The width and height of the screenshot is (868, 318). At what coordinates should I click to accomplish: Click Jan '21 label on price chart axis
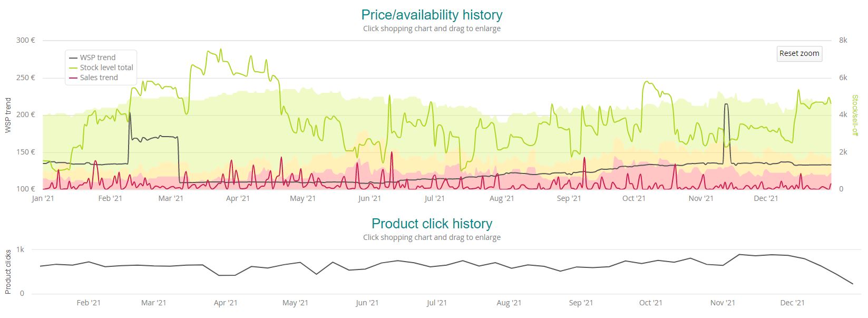click(43, 199)
